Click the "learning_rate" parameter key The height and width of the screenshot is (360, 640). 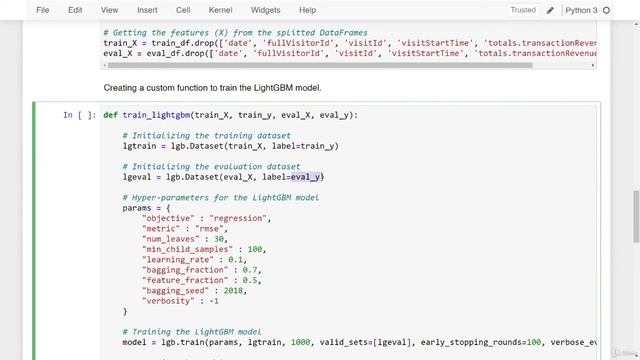(178, 260)
